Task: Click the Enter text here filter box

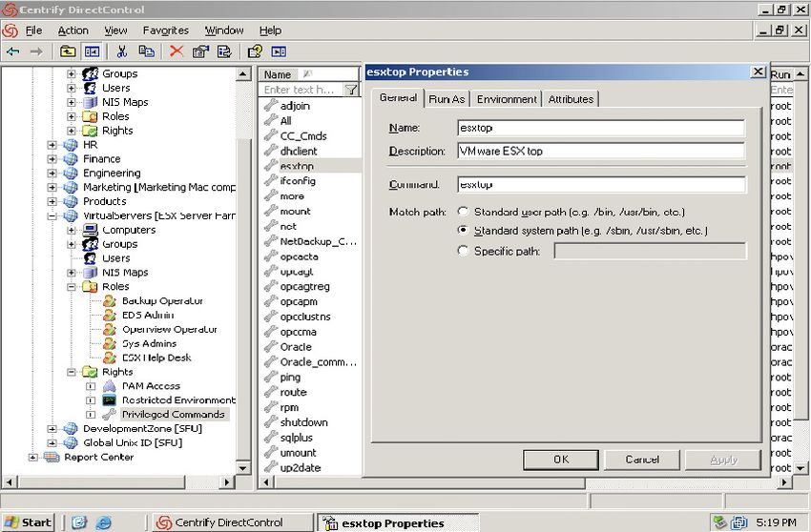Action: point(302,90)
